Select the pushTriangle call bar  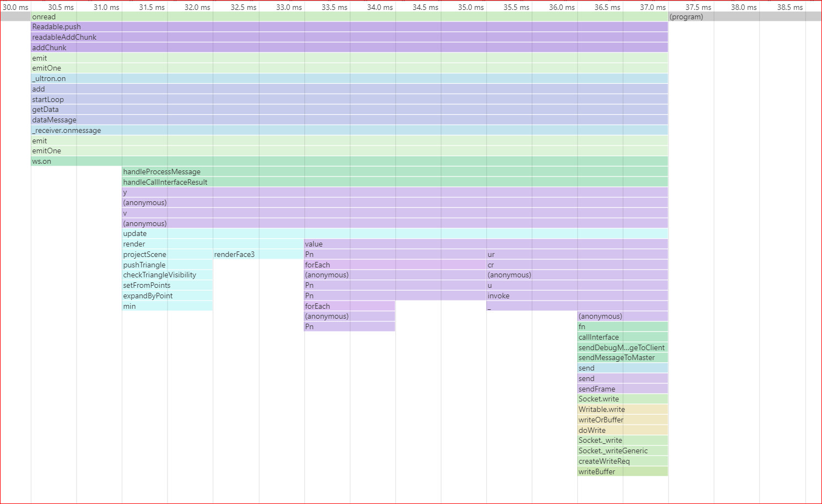point(167,265)
